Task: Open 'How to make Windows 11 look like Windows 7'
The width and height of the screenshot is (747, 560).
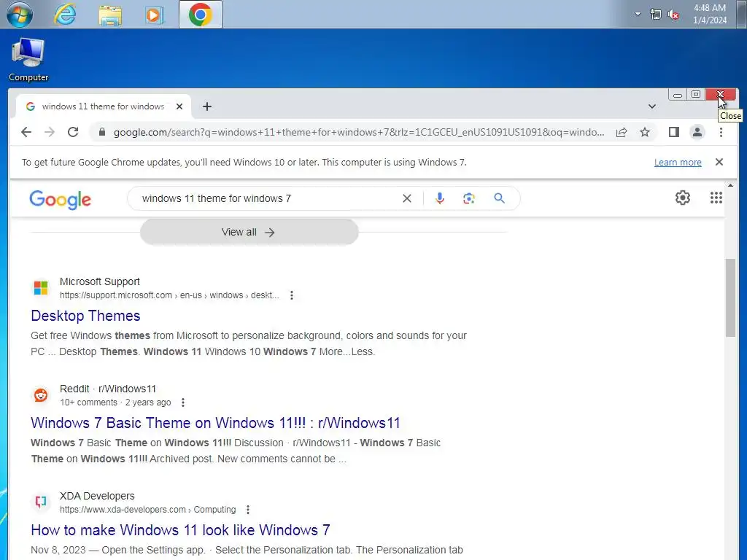Action: 181,530
